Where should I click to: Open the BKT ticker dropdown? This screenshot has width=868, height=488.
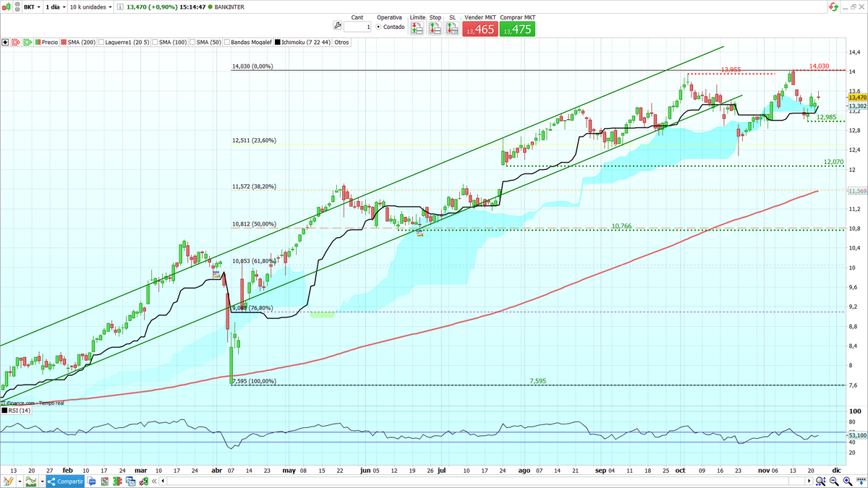click(x=32, y=7)
